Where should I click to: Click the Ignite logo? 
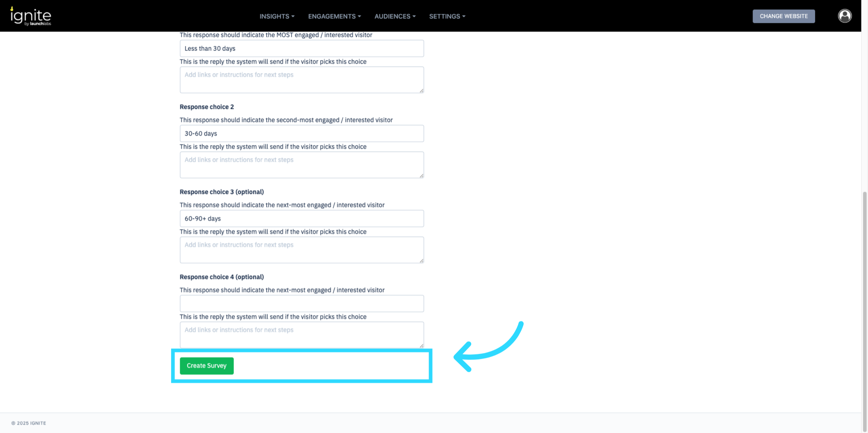click(x=31, y=16)
